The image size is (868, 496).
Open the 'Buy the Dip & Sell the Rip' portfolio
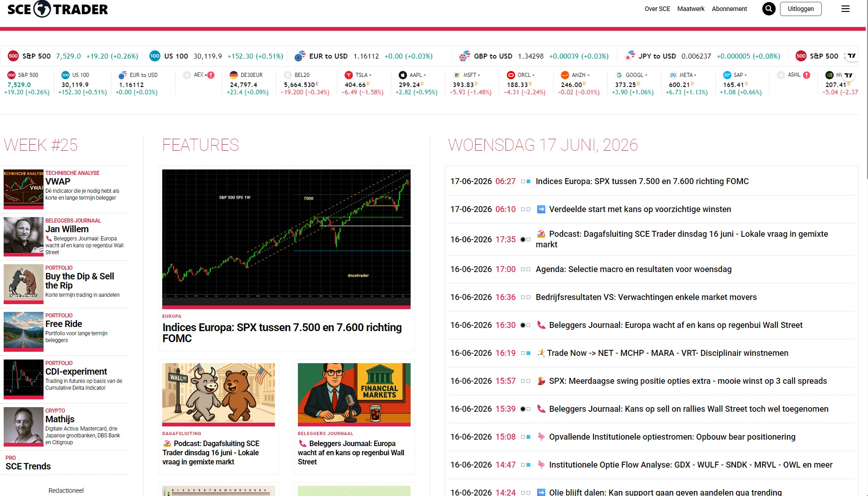[x=80, y=281]
